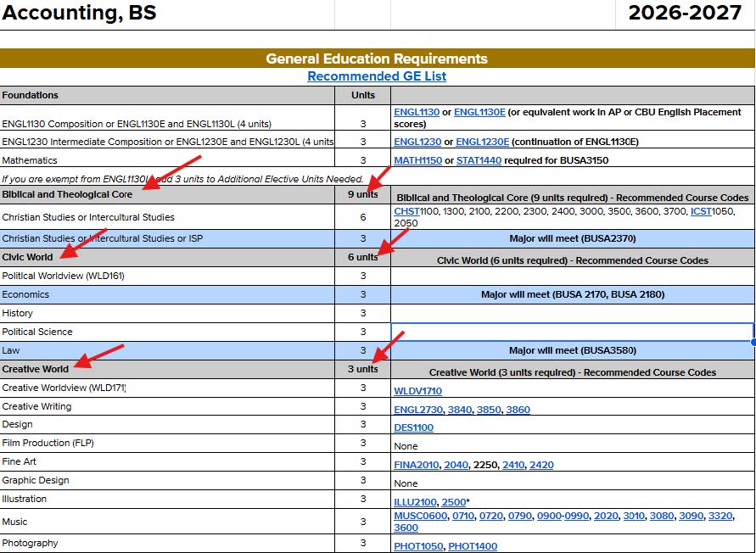Follow the ENGL2730 Creative Writing link

click(417, 410)
